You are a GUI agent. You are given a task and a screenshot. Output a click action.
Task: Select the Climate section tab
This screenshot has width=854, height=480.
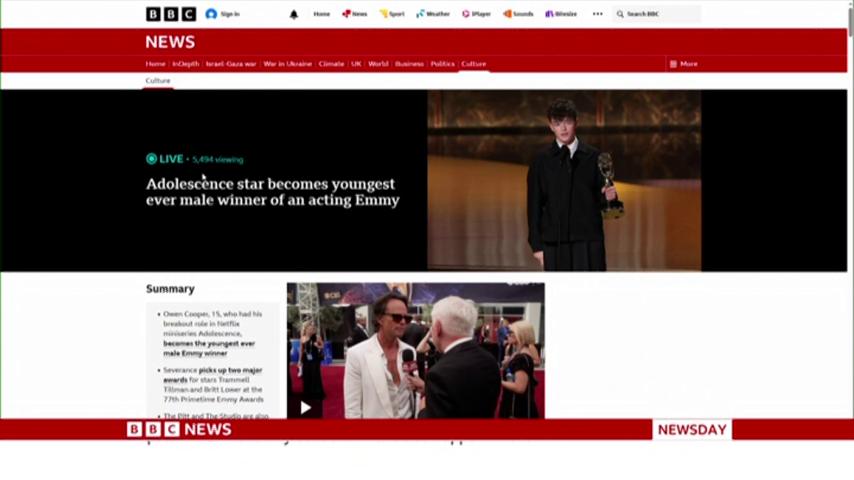331,64
